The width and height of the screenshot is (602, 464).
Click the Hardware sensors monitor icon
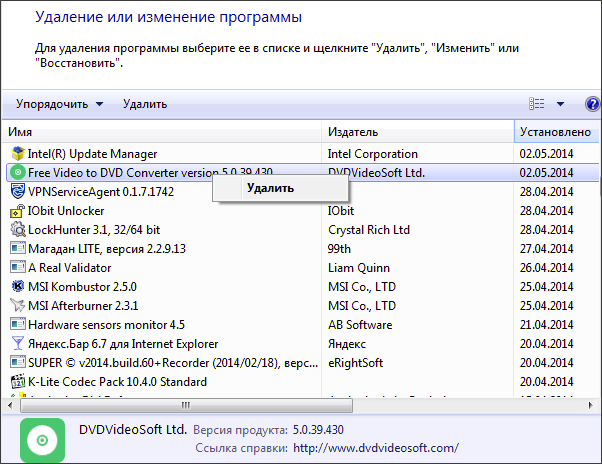tap(18, 324)
